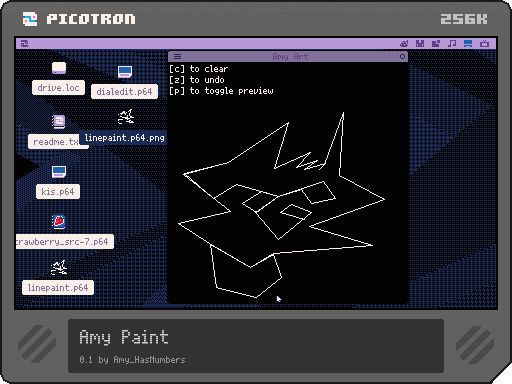Open the music note sound editor
The height and width of the screenshot is (384, 512).
[x=452, y=43]
